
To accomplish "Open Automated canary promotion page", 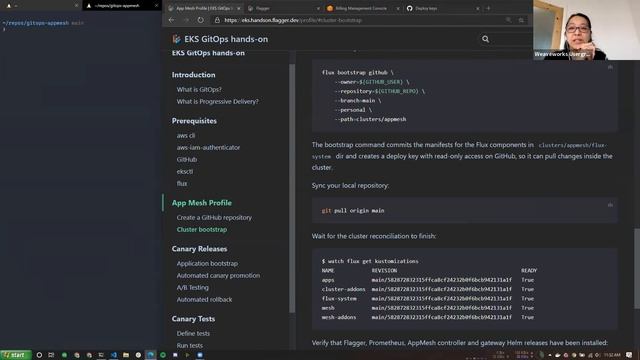I will (218, 276).
